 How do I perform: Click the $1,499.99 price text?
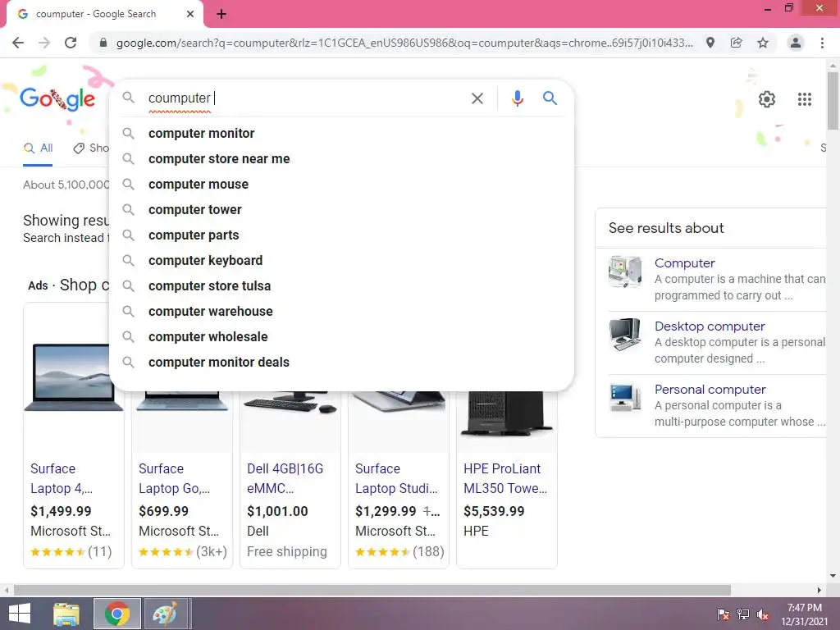[x=61, y=511]
